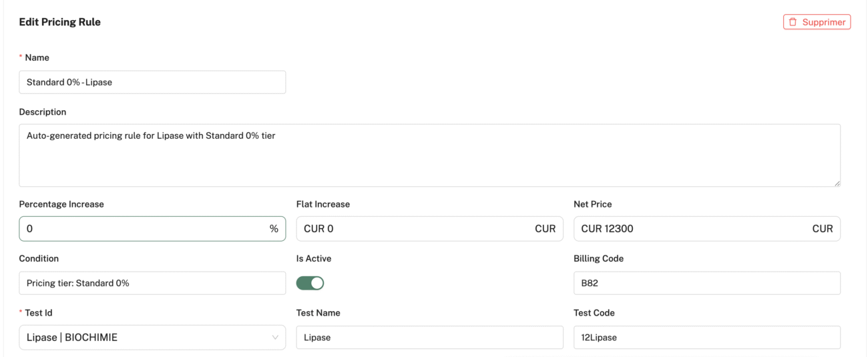This screenshot has height=357, width=868.
Task: Click the Flat Increase CUR 0 field
Action: 430,228
